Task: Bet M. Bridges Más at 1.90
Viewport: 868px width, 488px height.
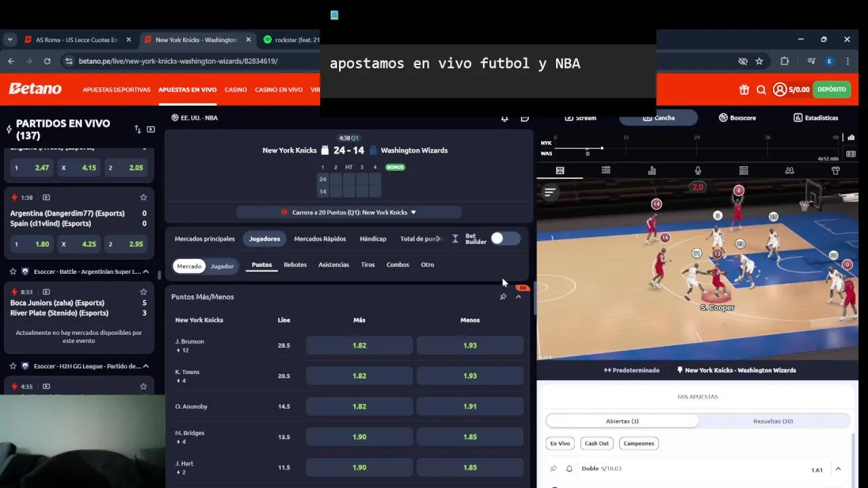Action: 359,436
